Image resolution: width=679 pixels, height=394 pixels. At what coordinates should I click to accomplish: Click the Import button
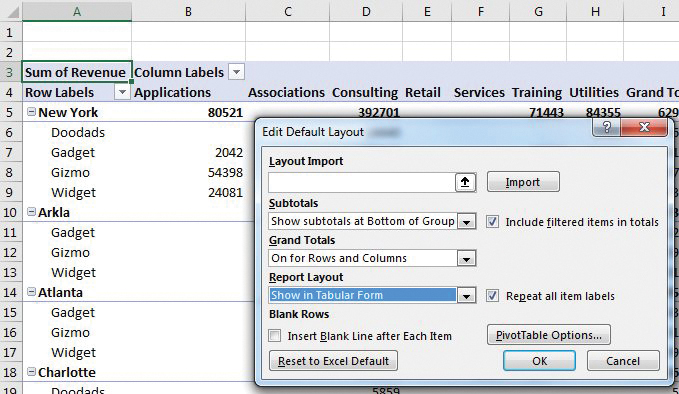pyautogui.click(x=523, y=182)
